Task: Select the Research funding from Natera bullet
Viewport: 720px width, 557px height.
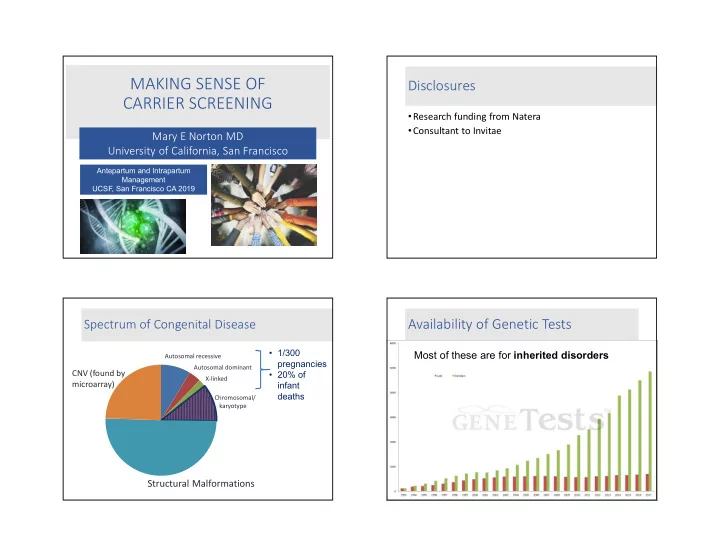Action: click(x=474, y=117)
